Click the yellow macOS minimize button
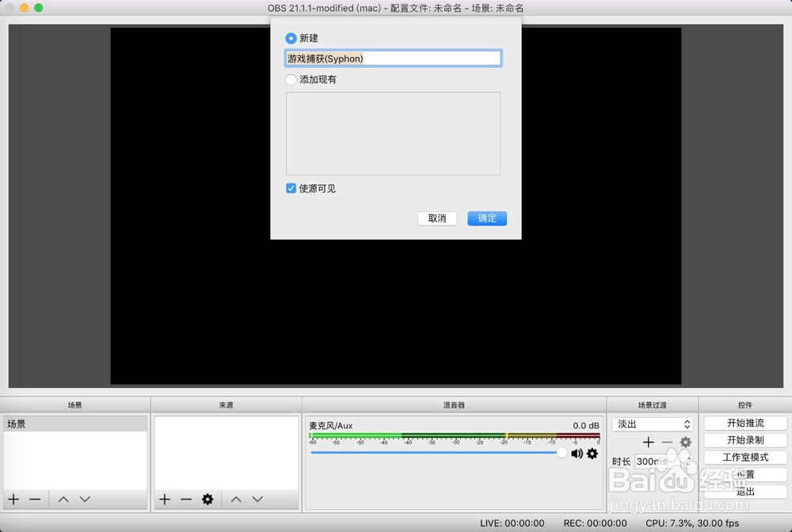 24,8
